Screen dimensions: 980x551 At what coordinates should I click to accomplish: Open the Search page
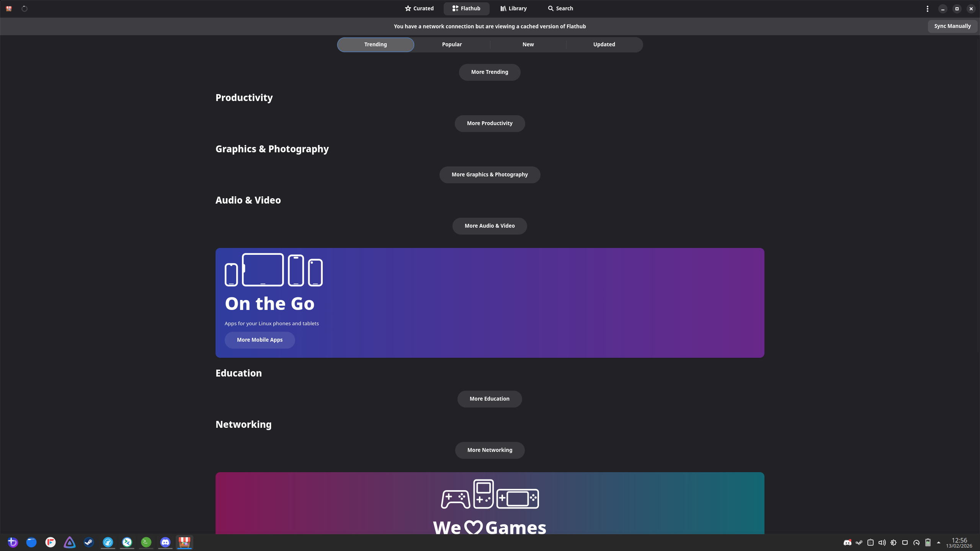[x=560, y=8]
